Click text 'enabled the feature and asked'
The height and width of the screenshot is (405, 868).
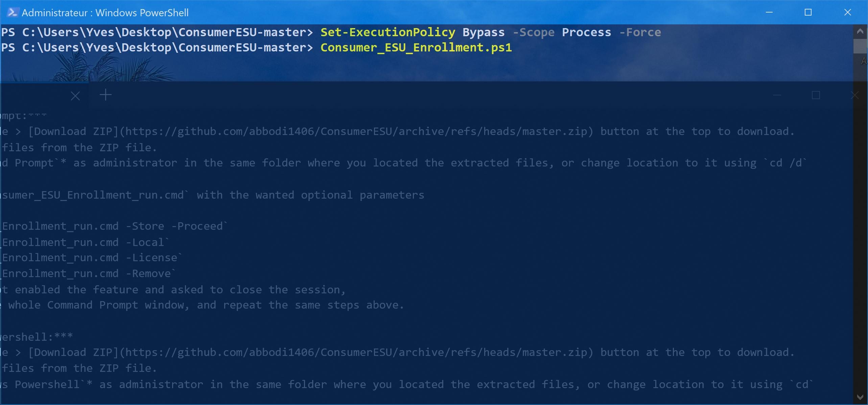click(x=109, y=290)
